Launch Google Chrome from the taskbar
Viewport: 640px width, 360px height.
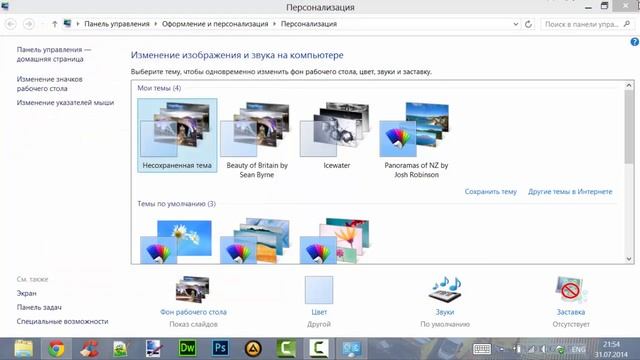click(x=56, y=349)
